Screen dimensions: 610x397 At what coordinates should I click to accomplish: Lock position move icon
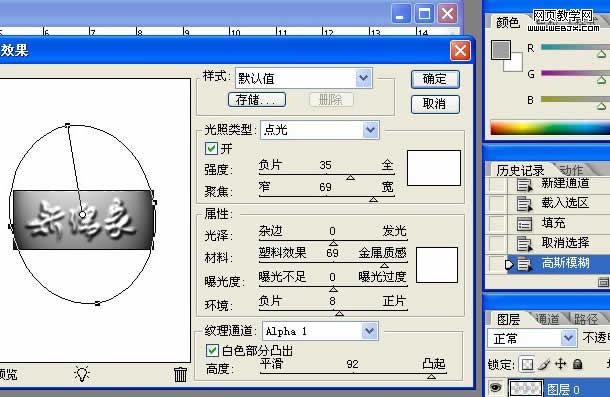(x=561, y=364)
